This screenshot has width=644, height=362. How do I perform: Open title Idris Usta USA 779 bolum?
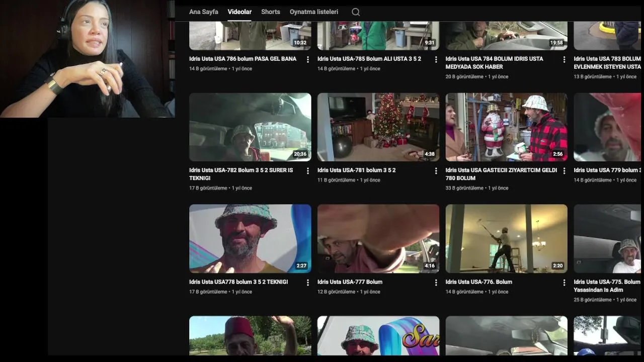click(x=607, y=170)
